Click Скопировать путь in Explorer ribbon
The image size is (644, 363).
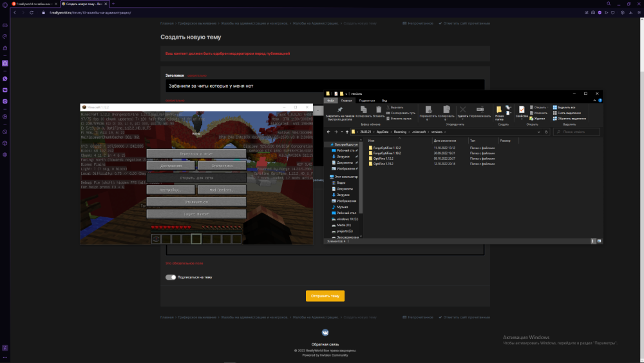pyautogui.click(x=401, y=113)
